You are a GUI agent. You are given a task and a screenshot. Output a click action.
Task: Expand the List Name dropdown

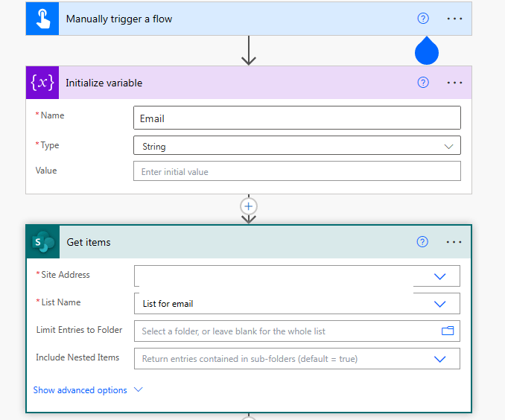coord(439,304)
